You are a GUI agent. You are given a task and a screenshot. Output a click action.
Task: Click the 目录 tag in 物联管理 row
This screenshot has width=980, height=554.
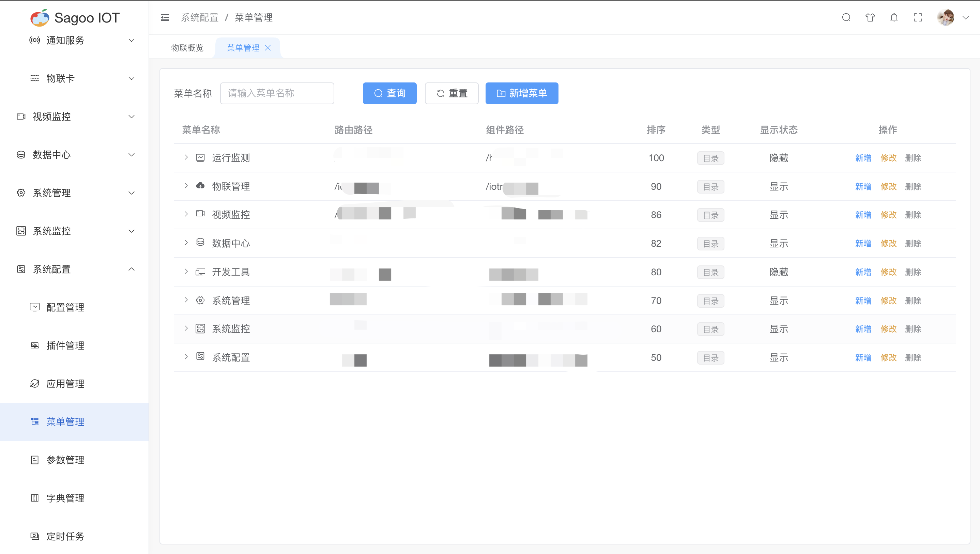point(711,187)
